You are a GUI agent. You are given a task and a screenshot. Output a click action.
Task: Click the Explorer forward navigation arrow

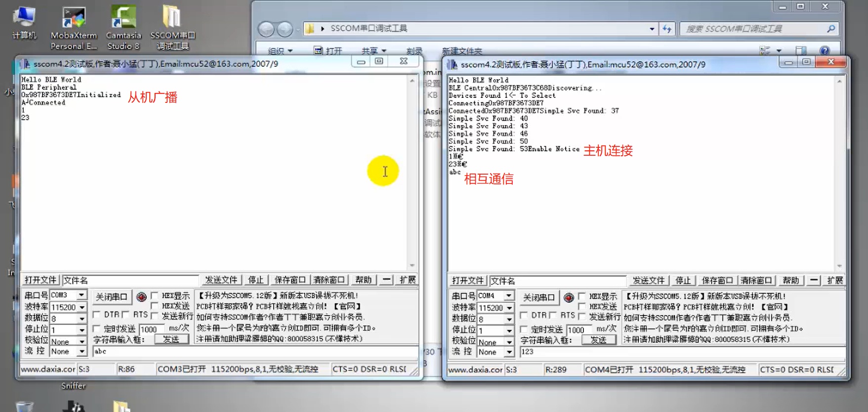pyautogui.click(x=285, y=29)
